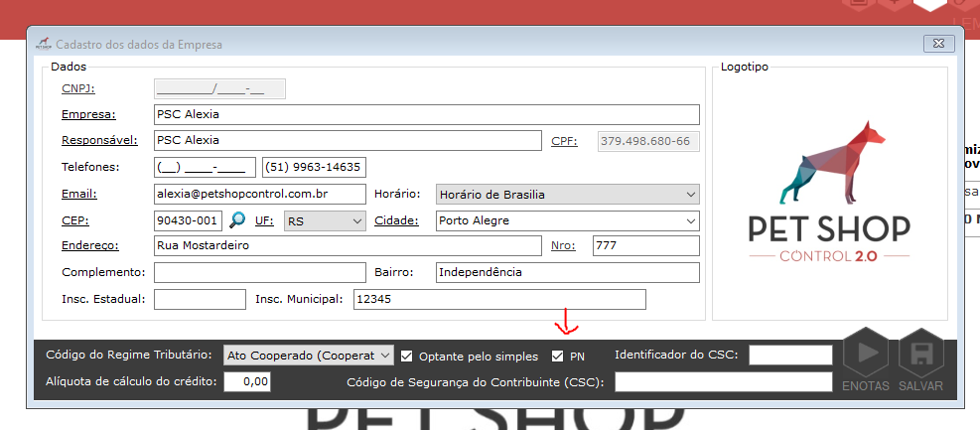This screenshot has width=980, height=430.
Task: Toggle the PN checkbox
Action: tap(557, 357)
